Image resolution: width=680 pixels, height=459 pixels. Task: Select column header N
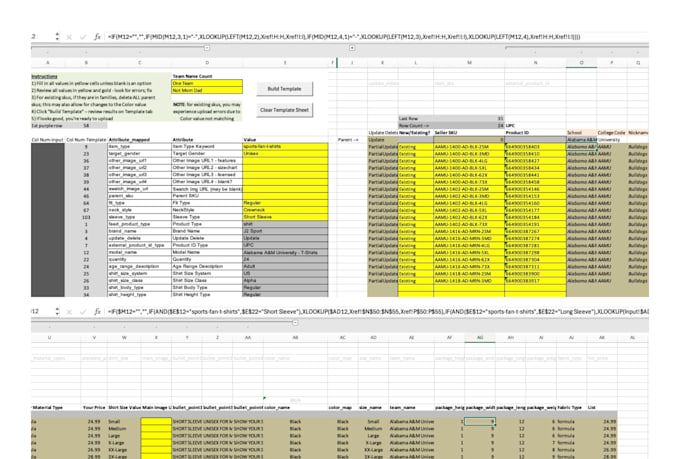(536, 63)
